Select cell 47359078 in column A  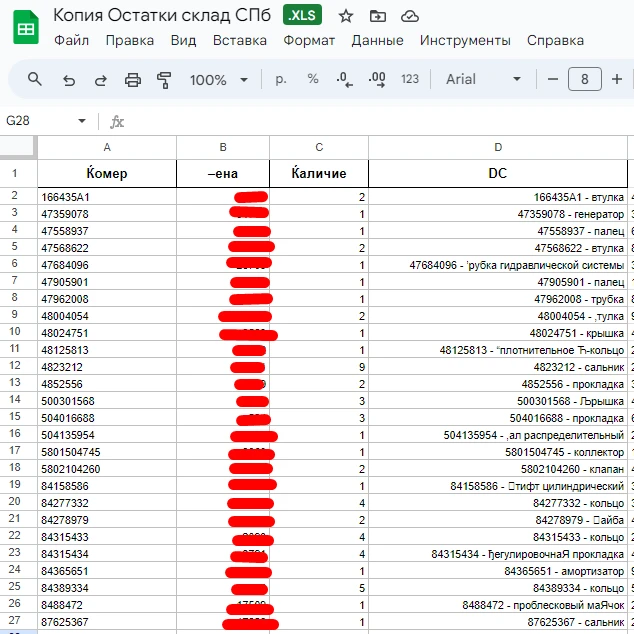tap(107, 213)
